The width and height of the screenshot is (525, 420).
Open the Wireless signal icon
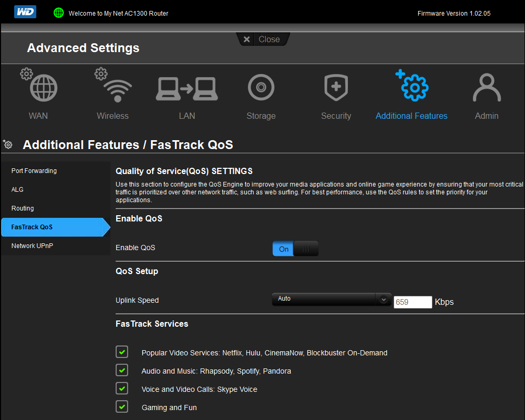pyautogui.click(x=118, y=91)
